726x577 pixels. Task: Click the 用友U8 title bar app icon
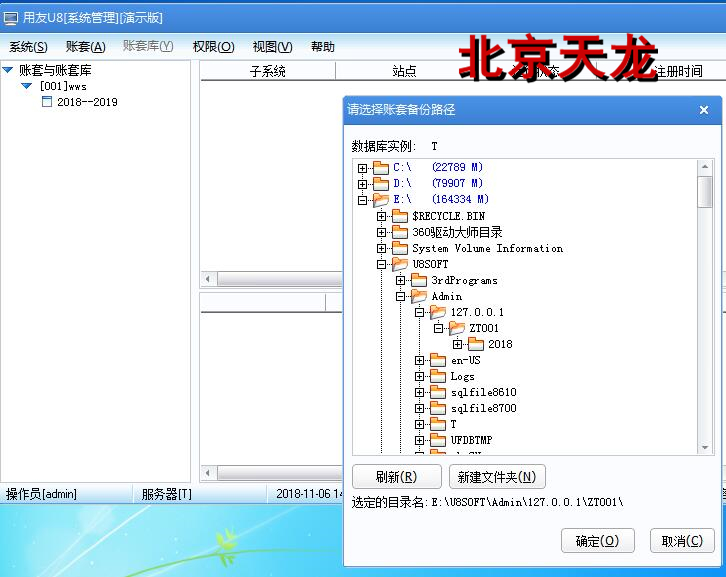(10, 18)
